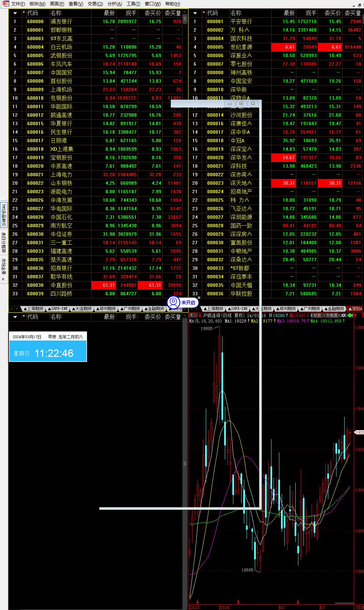Click the 补数据 button in chart header
The width and height of the screenshot is (364, 610).
pos(332,315)
